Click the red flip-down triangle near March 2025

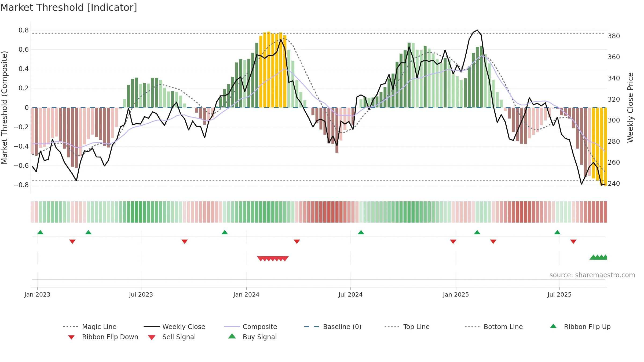(493, 242)
